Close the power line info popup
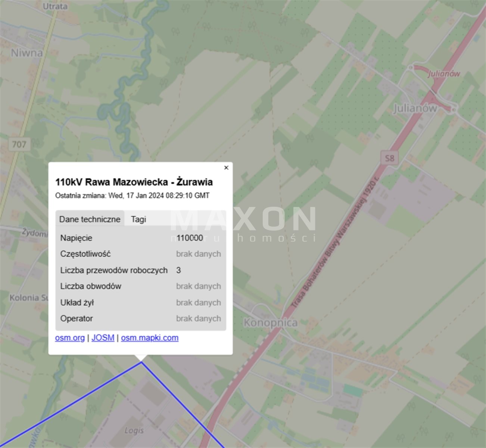Image resolution: width=486 pixels, height=448 pixels. pos(226,168)
